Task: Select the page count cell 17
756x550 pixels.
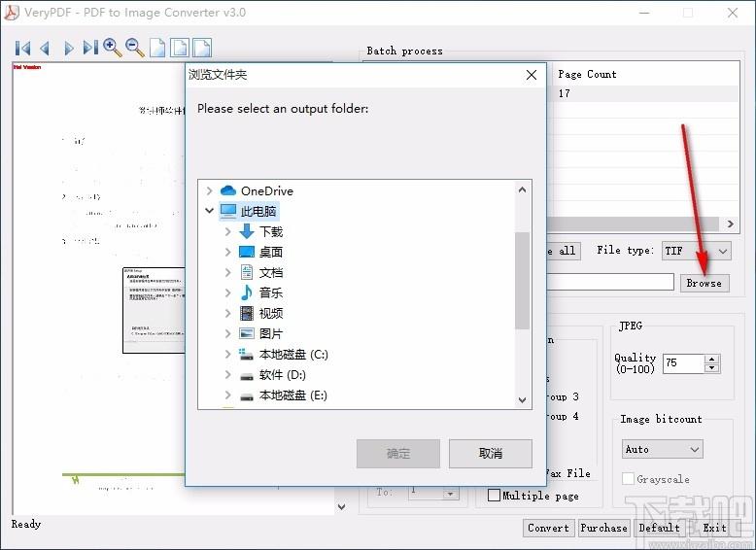Action: click(x=565, y=93)
